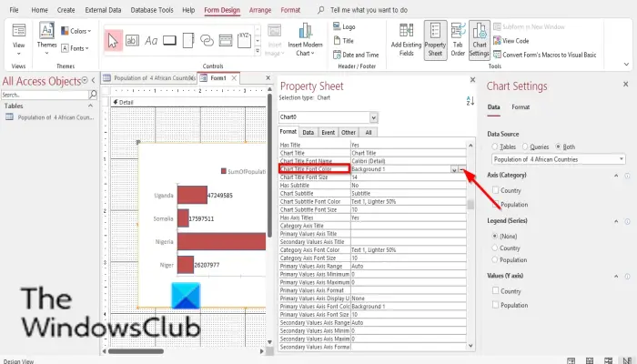Collapse the Tables group

point(90,106)
